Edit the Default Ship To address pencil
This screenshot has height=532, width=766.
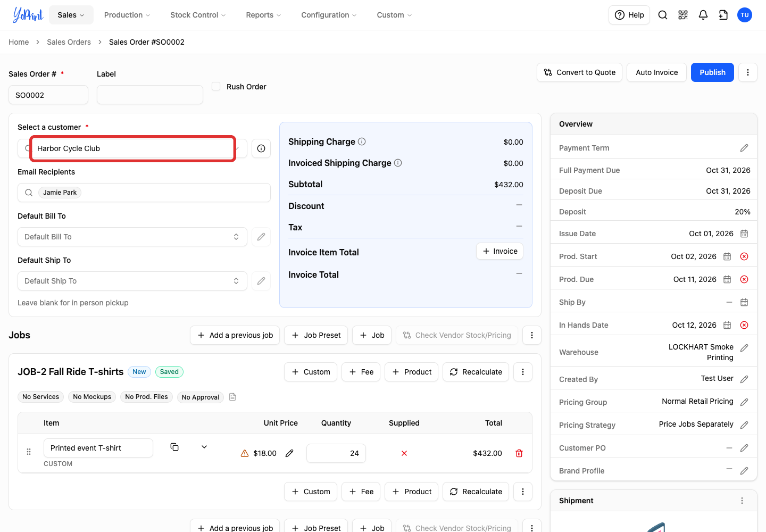coord(261,281)
